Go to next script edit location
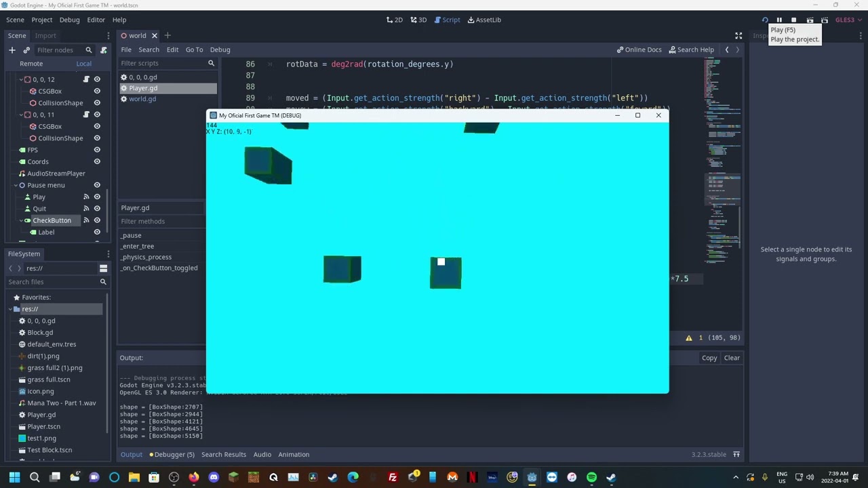 738,49
